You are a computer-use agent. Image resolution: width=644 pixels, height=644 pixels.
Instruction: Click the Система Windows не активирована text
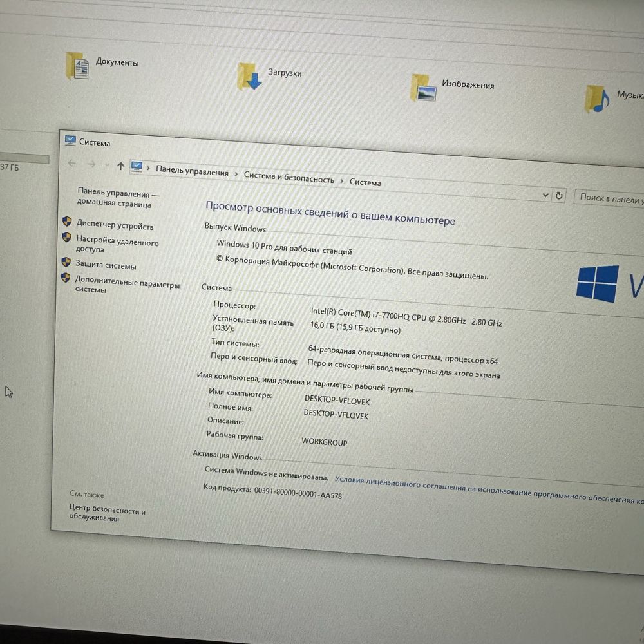point(266,473)
